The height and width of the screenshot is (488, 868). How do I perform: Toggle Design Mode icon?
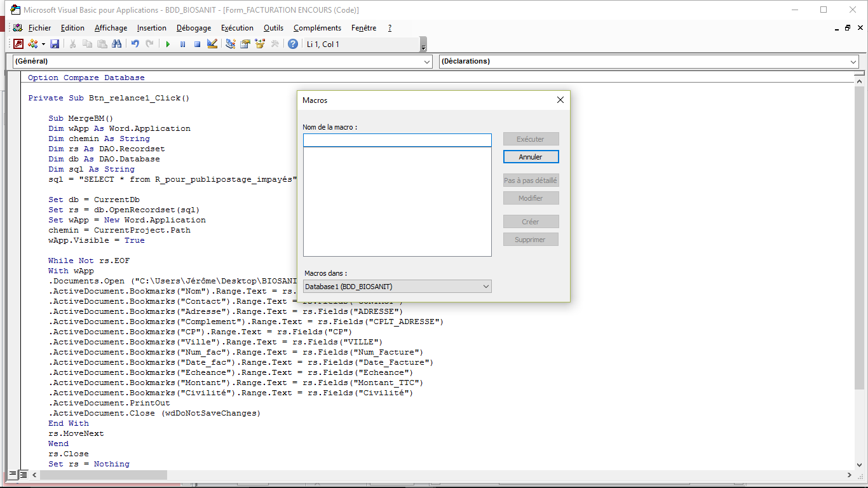(x=212, y=44)
